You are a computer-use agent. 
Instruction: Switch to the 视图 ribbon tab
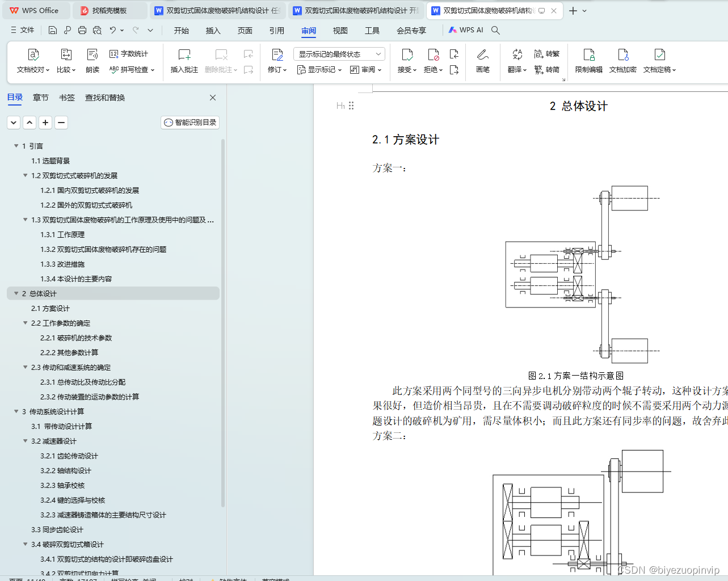(340, 31)
